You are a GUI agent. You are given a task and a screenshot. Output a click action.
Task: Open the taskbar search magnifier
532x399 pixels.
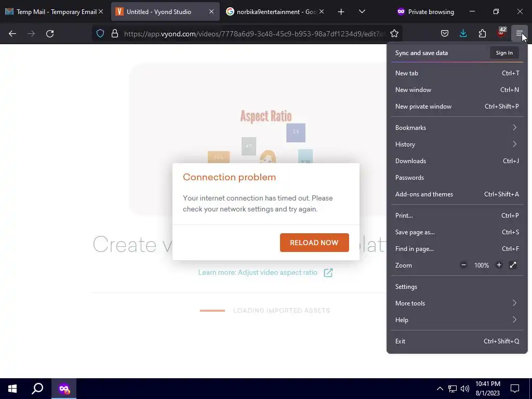37,389
